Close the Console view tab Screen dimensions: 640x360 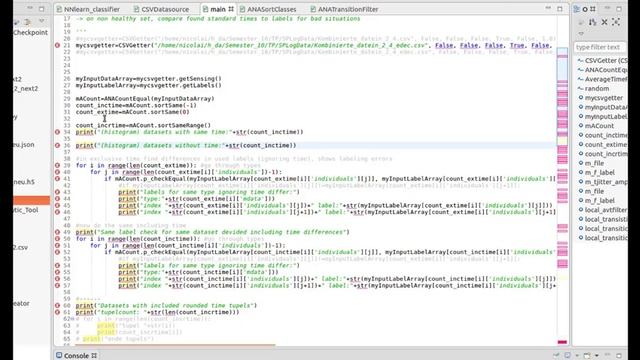94,356
